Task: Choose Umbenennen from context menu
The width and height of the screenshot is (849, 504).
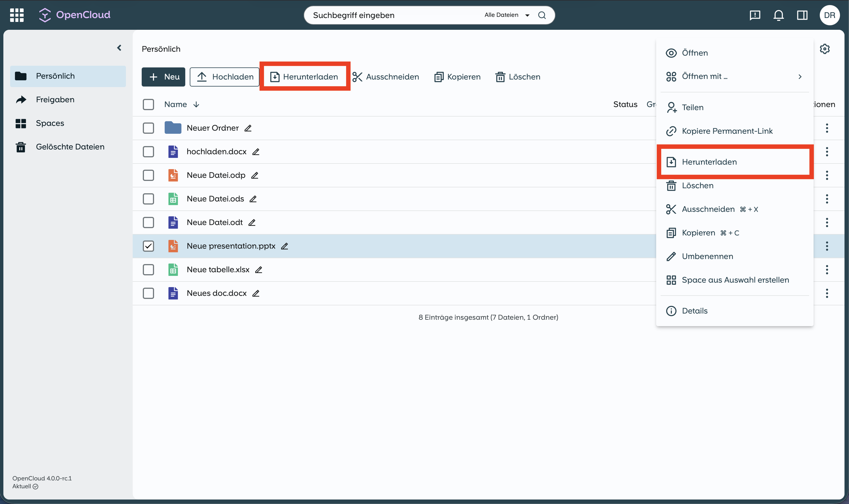Action: pos(707,256)
